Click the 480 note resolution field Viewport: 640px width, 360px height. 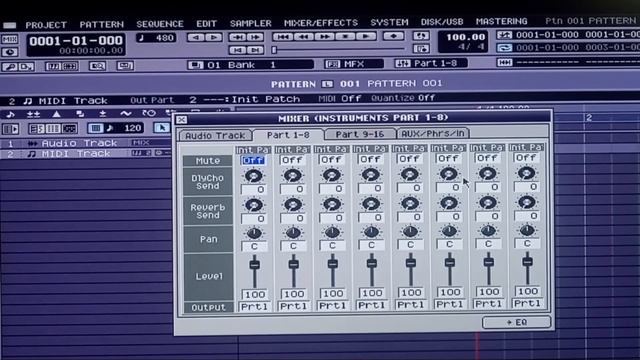coord(156,38)
